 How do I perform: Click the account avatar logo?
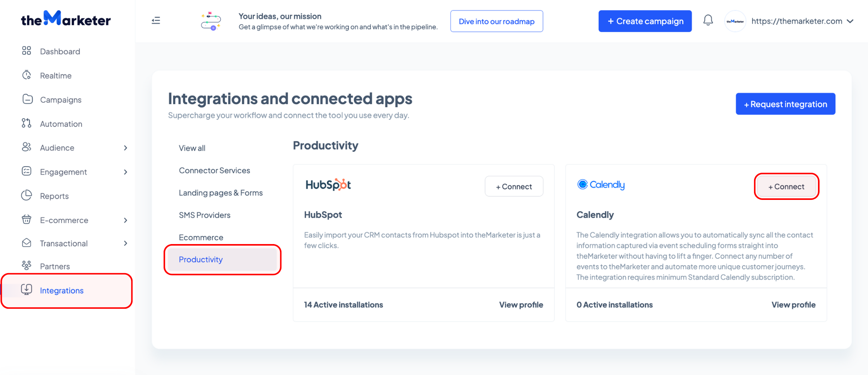735,21
